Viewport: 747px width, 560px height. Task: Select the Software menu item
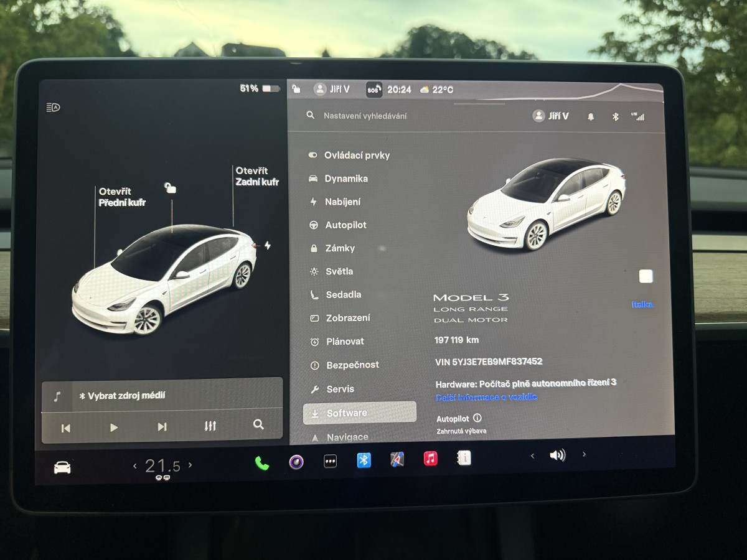(359, 413)
